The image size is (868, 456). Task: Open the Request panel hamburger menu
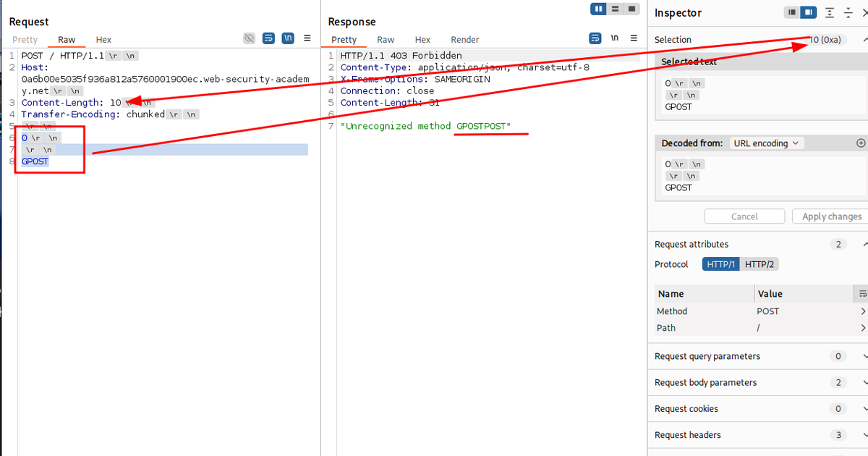pyautogui.click(x=307, y=38)
